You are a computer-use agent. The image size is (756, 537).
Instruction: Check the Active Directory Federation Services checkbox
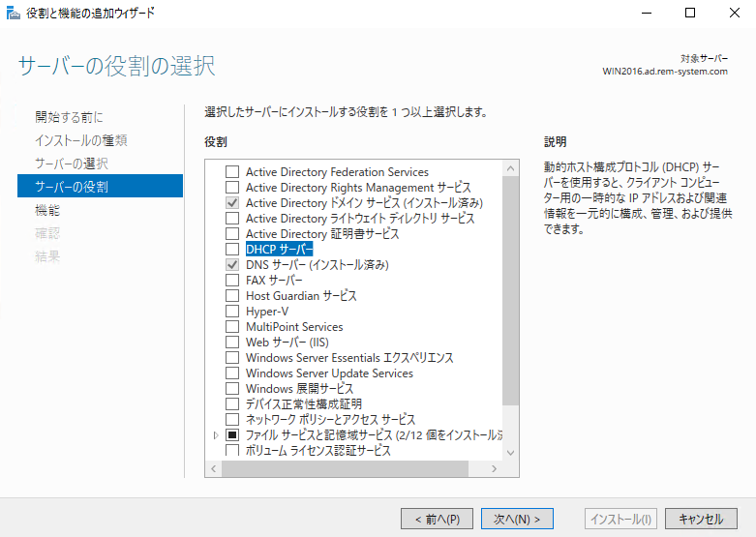point(232,171)
